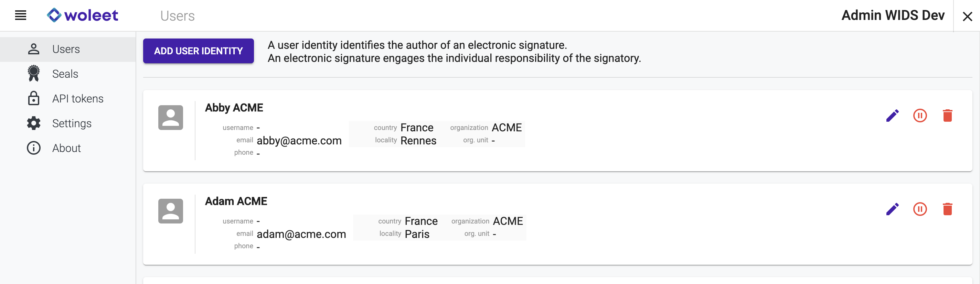
Task: Open the hamburger navigation menu
Action: pos(21,15)
